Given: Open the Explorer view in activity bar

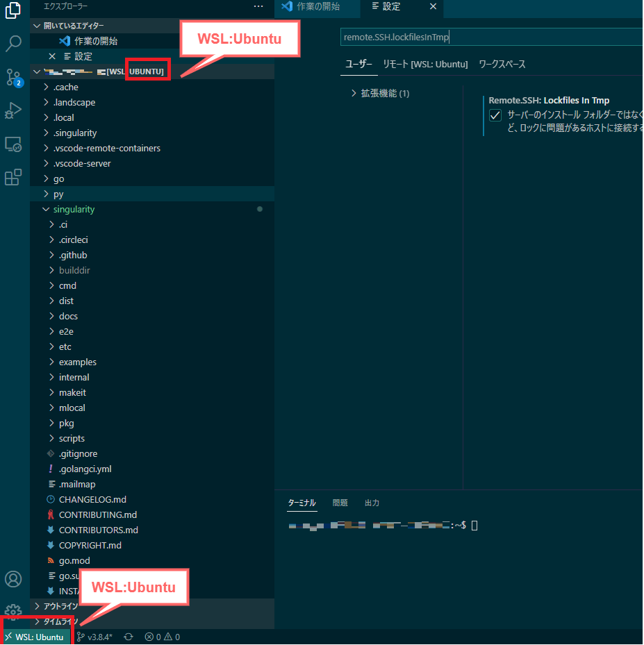Looking at the screenshot, I should [x=13, y=10].
